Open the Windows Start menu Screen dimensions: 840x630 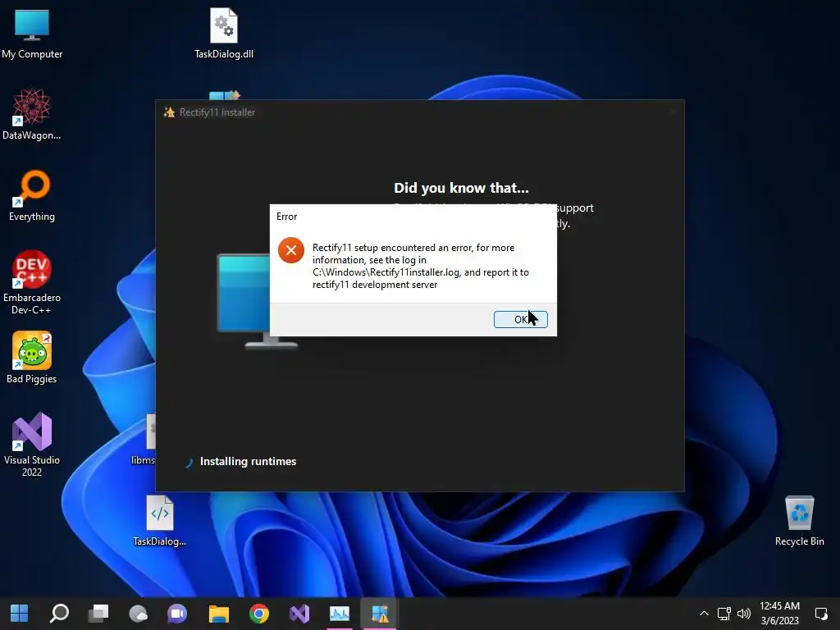click(20, 614)
